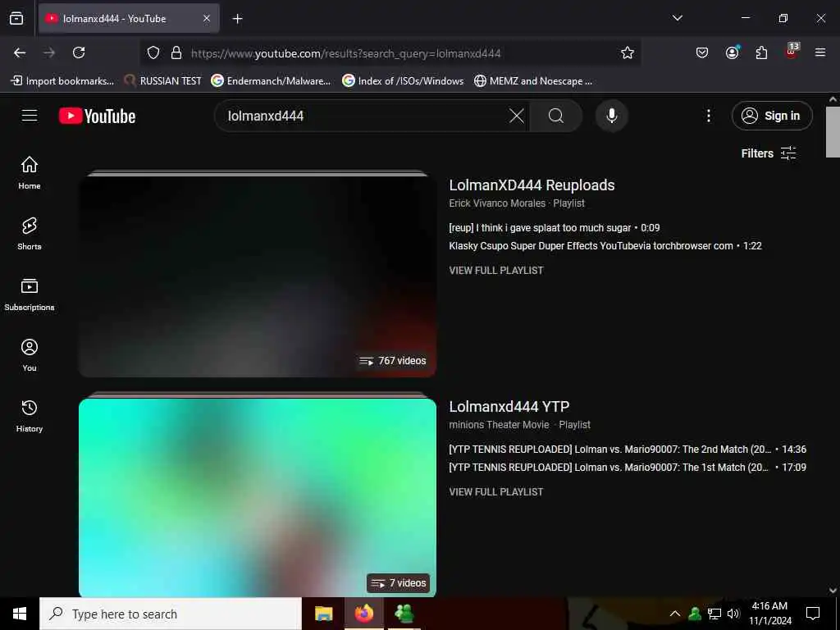Open volume control in system tray
Viewport: 840px width, 630px height.
[x=733, y=614]
